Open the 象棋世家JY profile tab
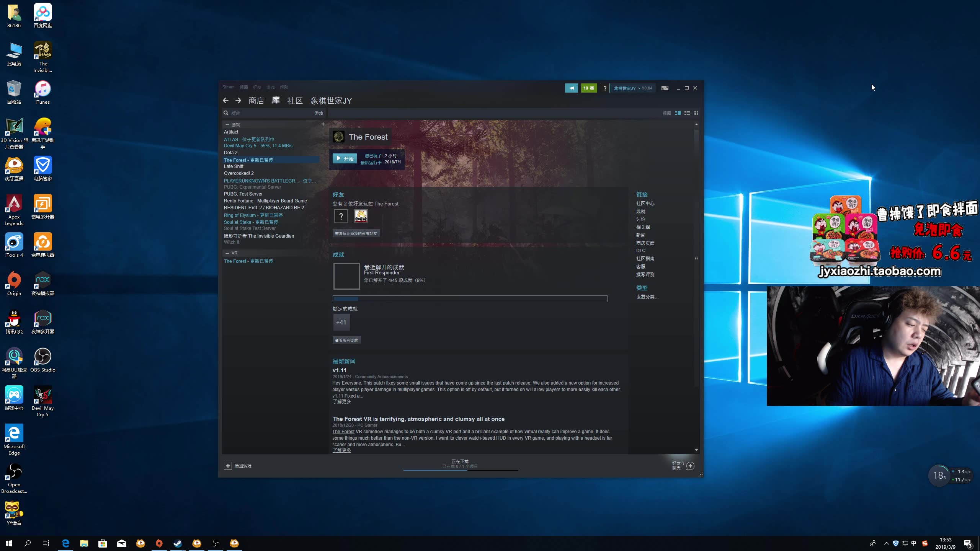The height and width of the screenshot is (551, 980). click(x=331, y=101)
